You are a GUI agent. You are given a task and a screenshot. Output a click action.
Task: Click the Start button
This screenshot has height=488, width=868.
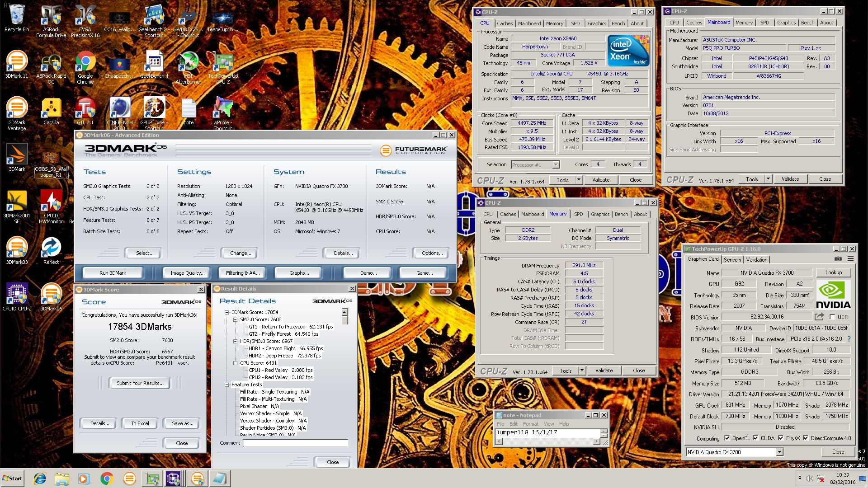tap(12, 479)
